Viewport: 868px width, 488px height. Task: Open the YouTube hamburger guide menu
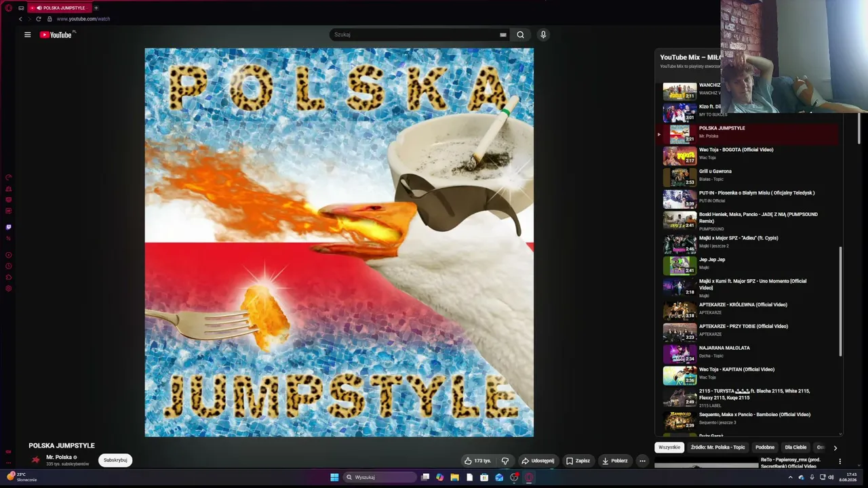(27, 35)
